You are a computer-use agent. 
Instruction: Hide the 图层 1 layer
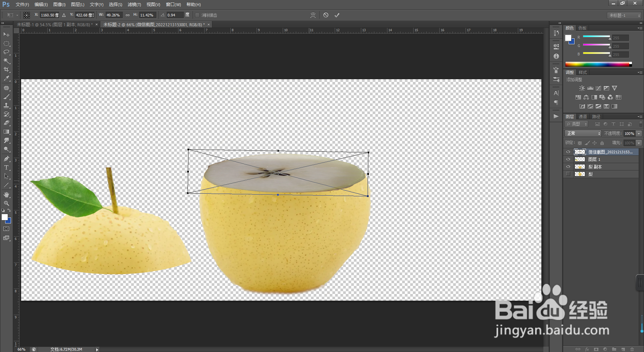568,159
